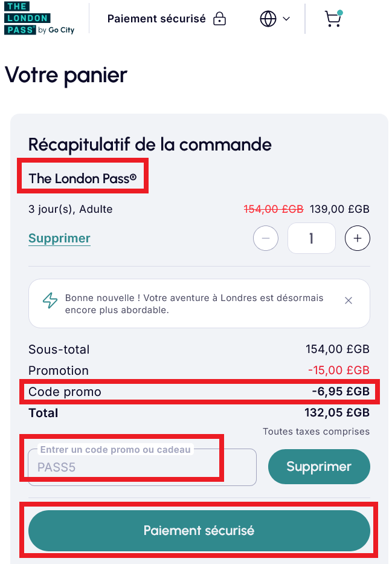Decrease quantity using the minus icon
This screenshot has width=392, height=564.
tap(265, 238)
